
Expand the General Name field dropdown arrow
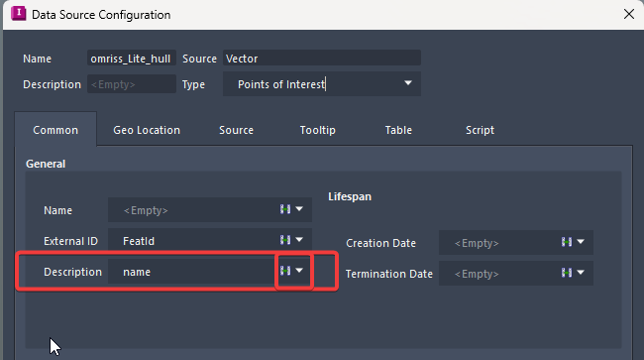coord(299,209)
